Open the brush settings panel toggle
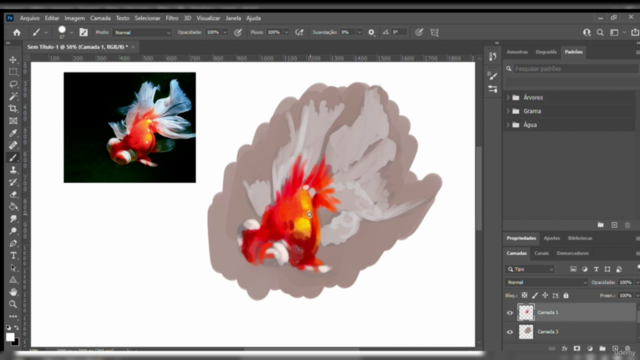The height and width of the screenshot is (360, 640). pos(84,32)
